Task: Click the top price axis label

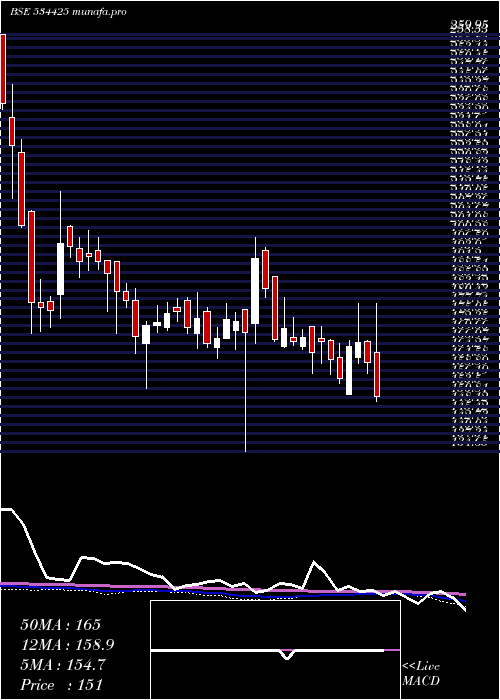Action: pyautogui.click(x=468, y=23)
